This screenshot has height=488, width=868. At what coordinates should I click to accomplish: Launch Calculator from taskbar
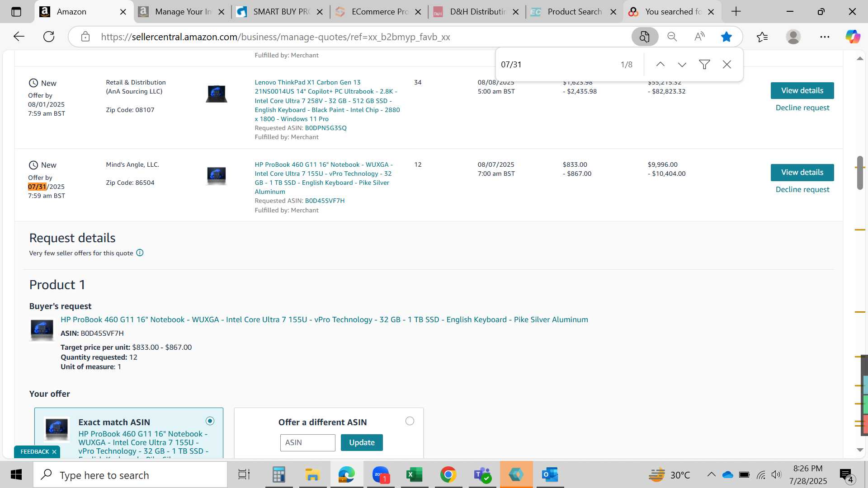tap(279, 475)
